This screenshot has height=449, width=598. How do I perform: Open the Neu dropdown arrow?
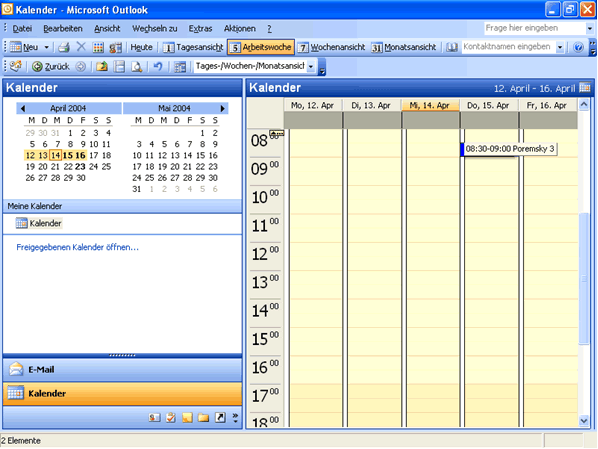(47, 48)
